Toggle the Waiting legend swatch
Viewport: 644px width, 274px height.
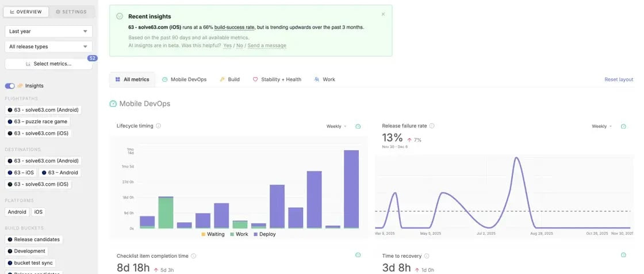click(x=203, y=234)
